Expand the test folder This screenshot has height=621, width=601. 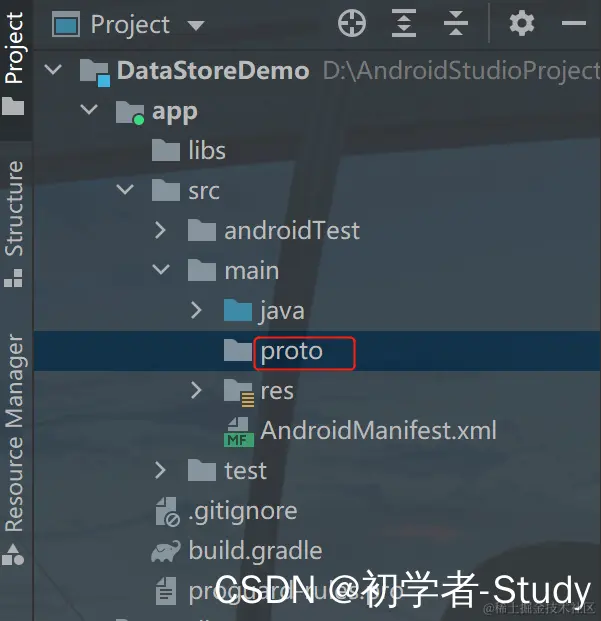(160, 470)
